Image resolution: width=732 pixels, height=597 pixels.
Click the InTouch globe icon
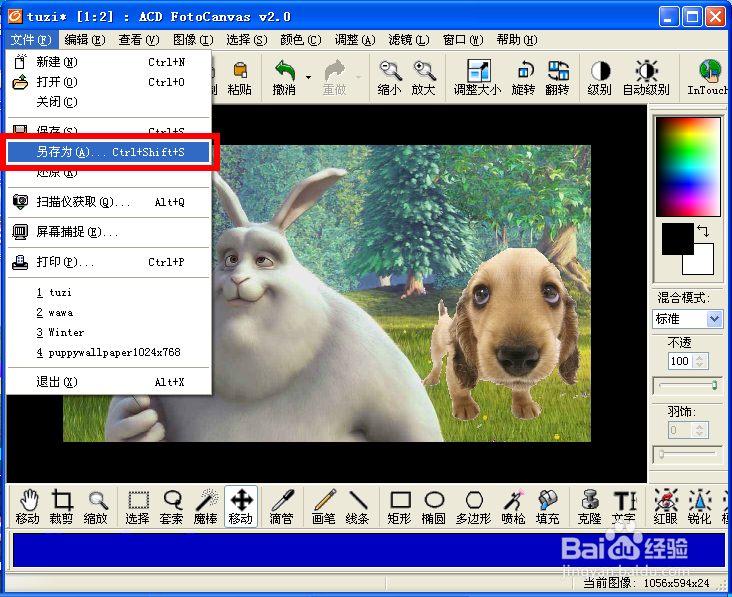click(x=708, y=78)
